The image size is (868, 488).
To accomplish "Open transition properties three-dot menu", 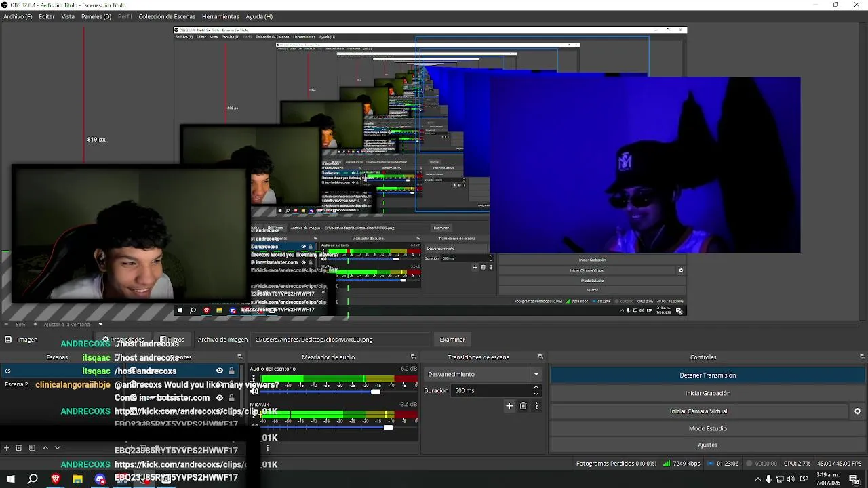I will click(x=536, y=406).
